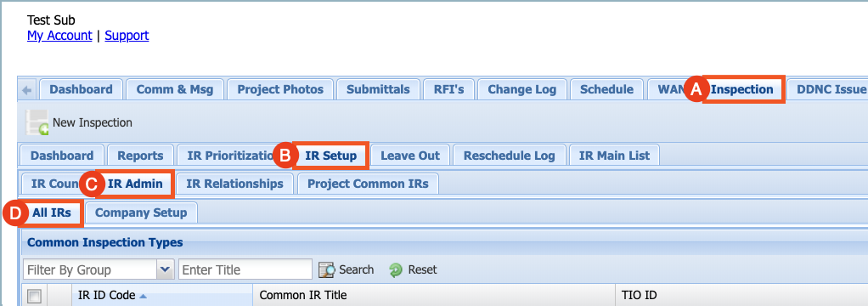
Task: Tick the select-all checkbox in table header
Action: [x=34, y=297]
